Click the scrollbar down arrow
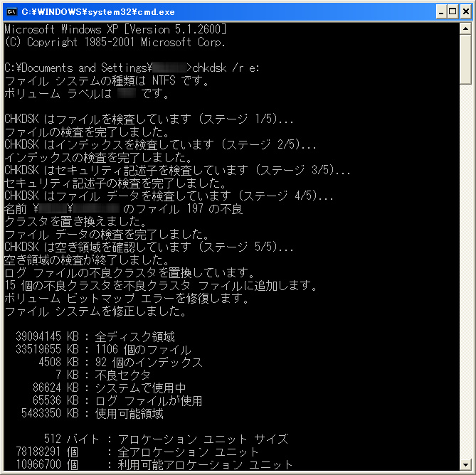Screen dimensions: 476x475 465,464
